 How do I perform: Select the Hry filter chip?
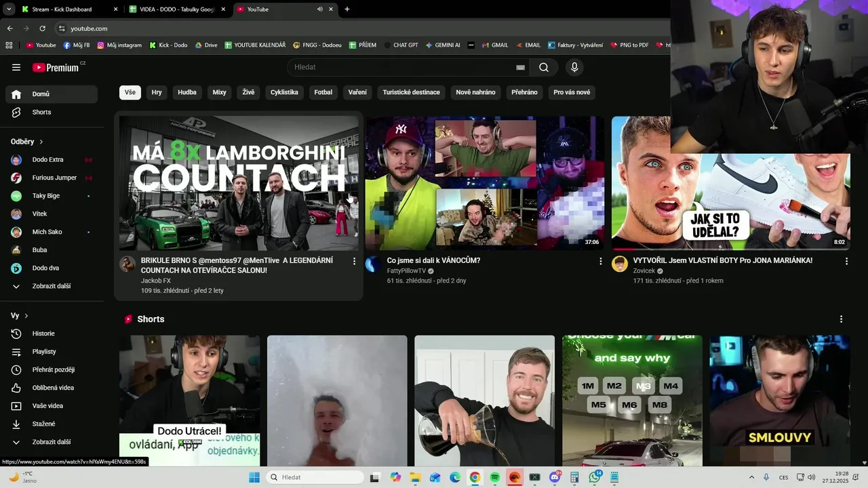coord(157,92)
